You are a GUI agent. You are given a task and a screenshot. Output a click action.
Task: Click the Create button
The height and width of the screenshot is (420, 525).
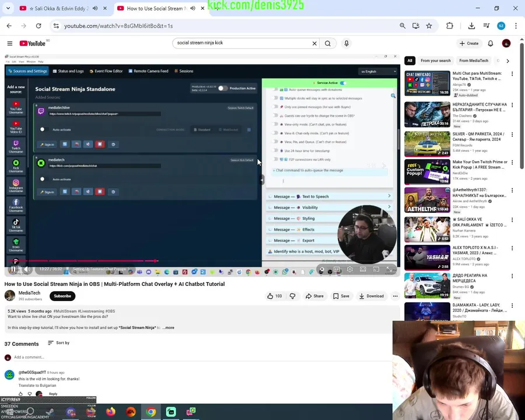click(469, 43)
